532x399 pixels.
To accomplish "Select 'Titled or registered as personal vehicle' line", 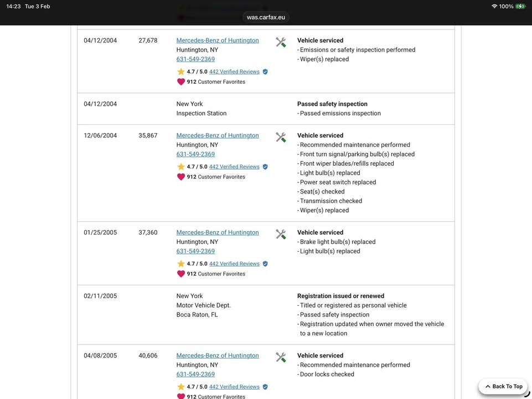I will coord(352,305).
